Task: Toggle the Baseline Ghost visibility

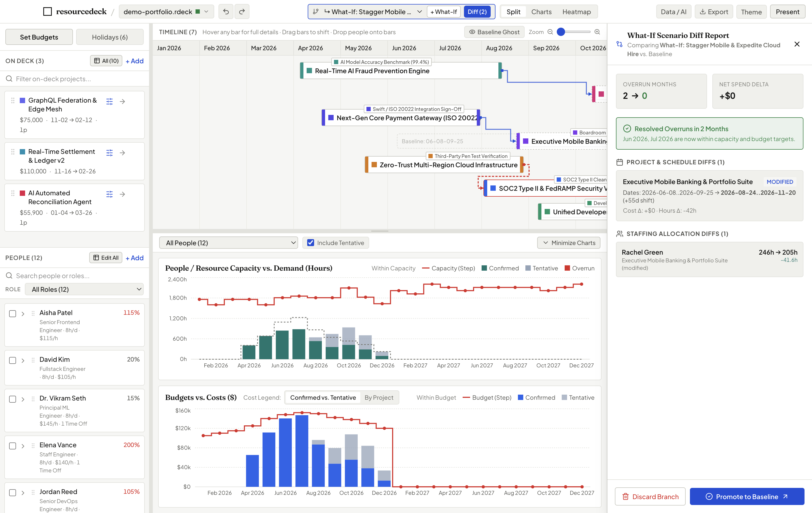Action: point(494,32)
